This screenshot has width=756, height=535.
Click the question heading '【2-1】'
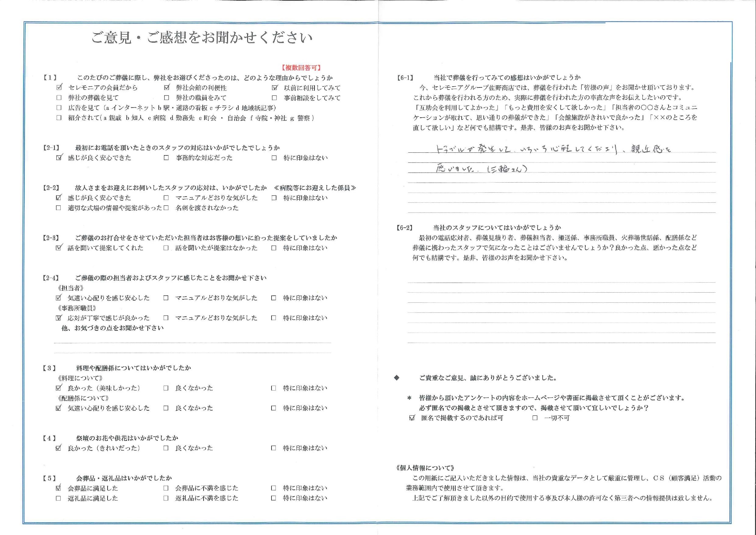(52, 148)
